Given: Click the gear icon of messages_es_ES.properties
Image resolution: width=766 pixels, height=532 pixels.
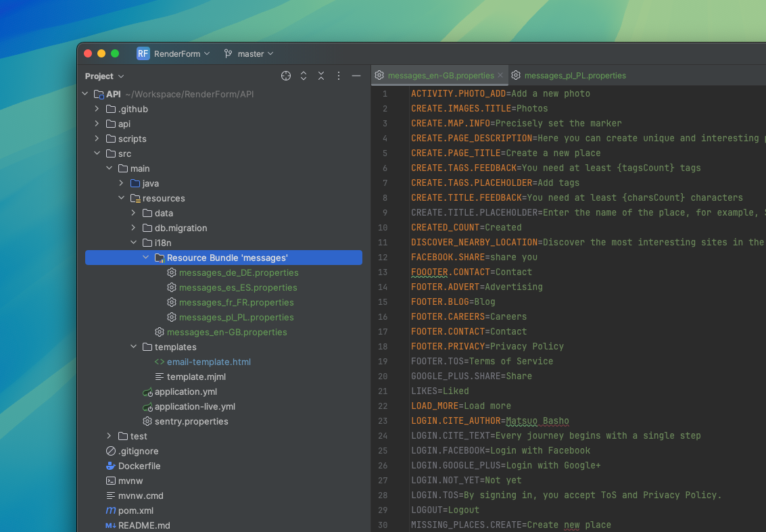Looking at the screenshot, I should pos(172,287).
